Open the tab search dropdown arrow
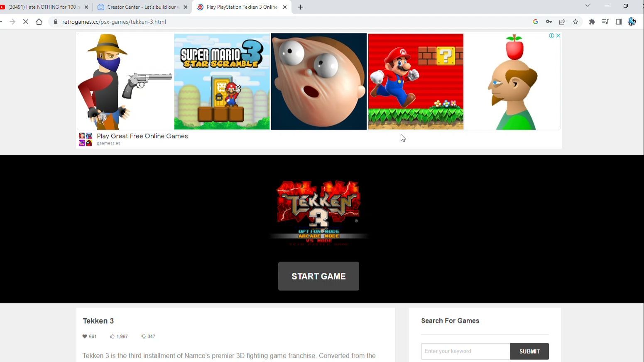Screen dimensions: 644x362 [x=588, y=6]
